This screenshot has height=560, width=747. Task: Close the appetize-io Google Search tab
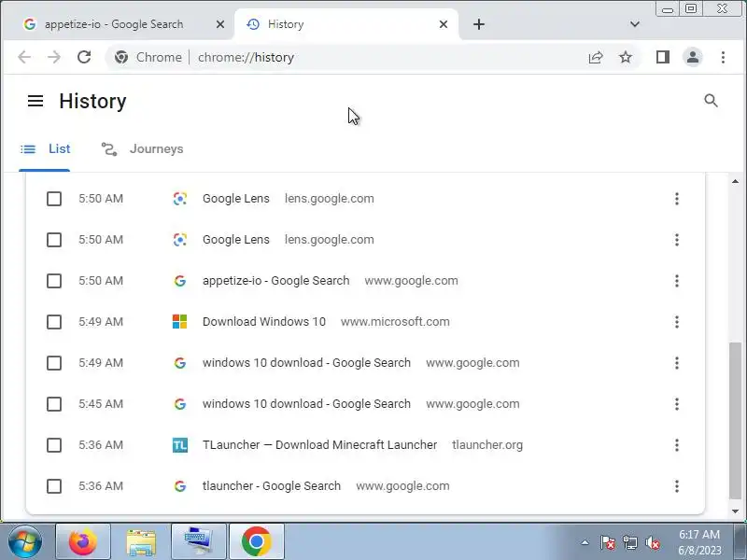[x=220, y=24]
